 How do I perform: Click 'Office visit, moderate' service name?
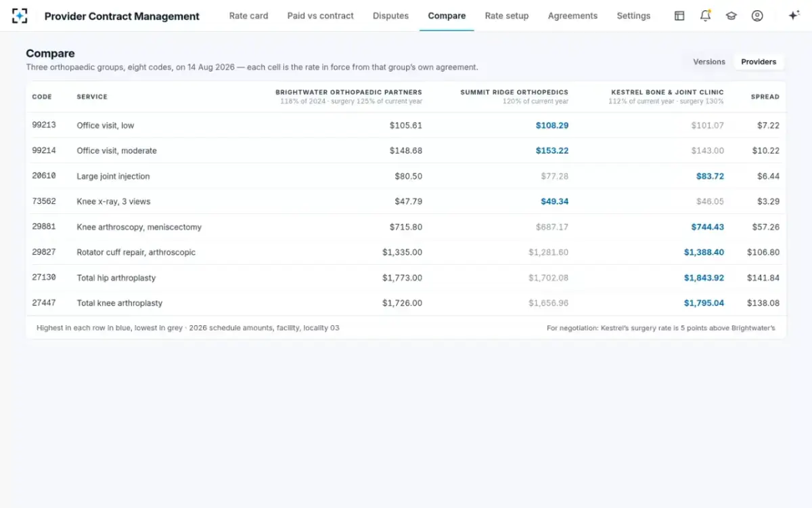pos(116,150)
